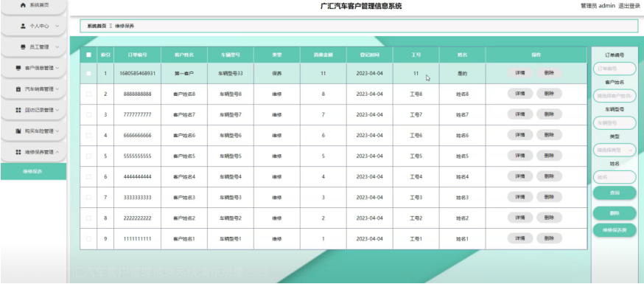The image size is (644, 284).
Task: Click 删除 for the 客户姓名8 row
Action: pyautogui.click(x=549, y=94)
